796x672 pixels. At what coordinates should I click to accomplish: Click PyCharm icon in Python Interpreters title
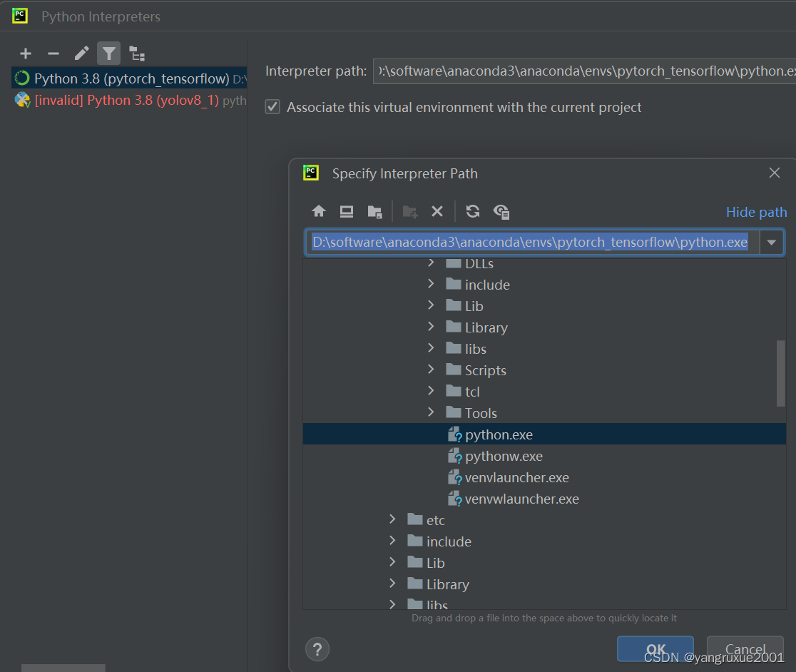20,16
